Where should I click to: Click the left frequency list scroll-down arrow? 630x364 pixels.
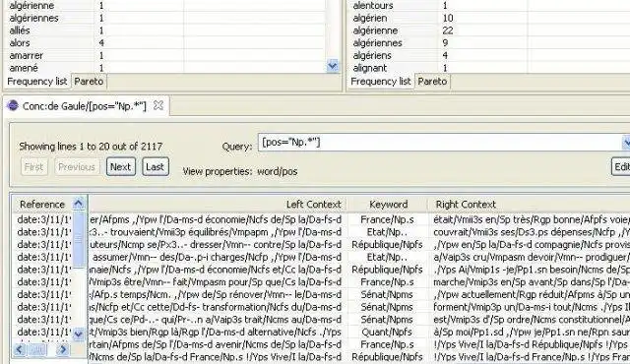[x=333, y=65]
